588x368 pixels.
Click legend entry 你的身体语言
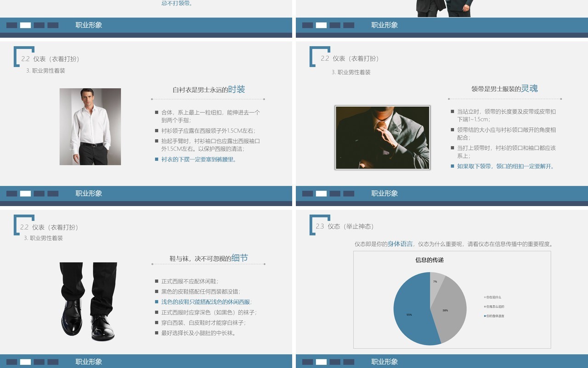(x=494, y=316)
